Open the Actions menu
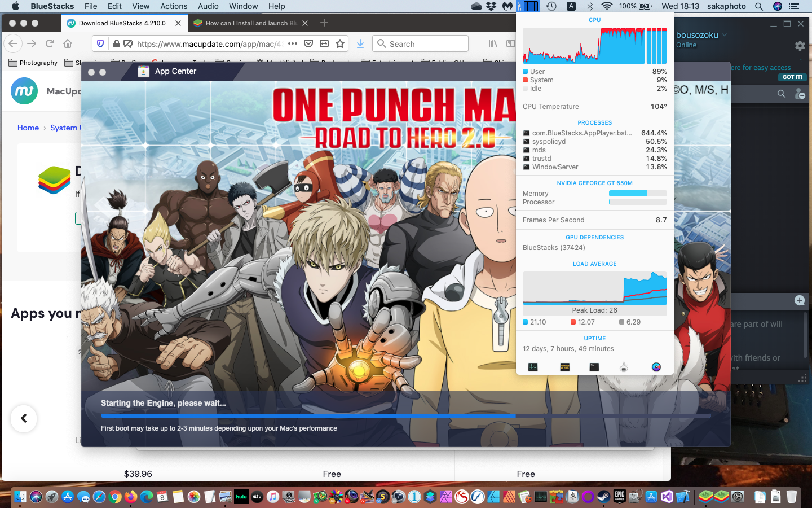812x508 pixels. [x=174, y=6]
